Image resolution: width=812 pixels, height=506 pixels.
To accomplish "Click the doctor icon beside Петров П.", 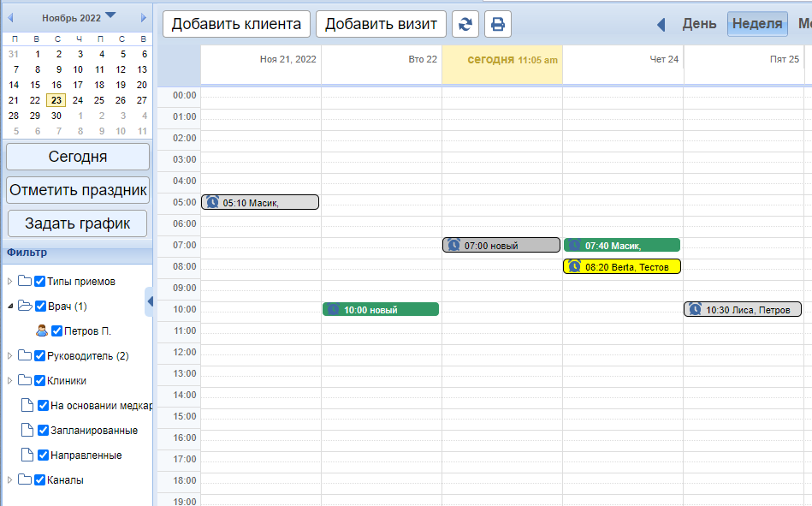I will 41,330.
